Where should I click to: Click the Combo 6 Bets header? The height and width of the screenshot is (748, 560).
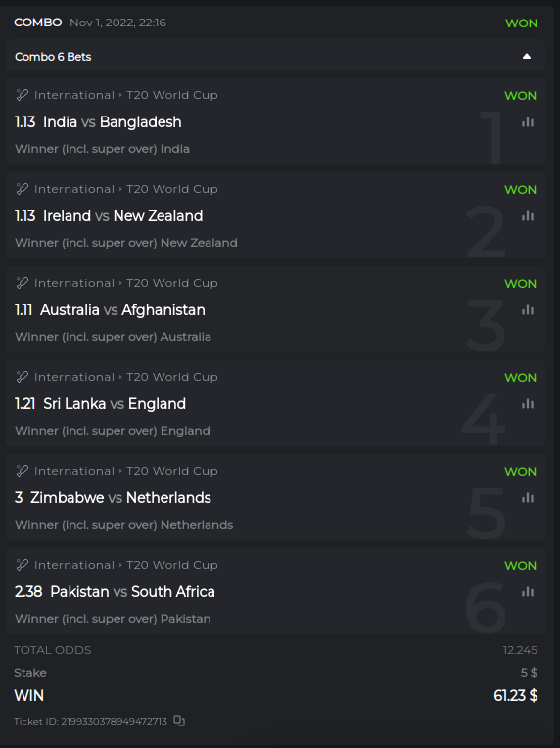tap(275, 56)
